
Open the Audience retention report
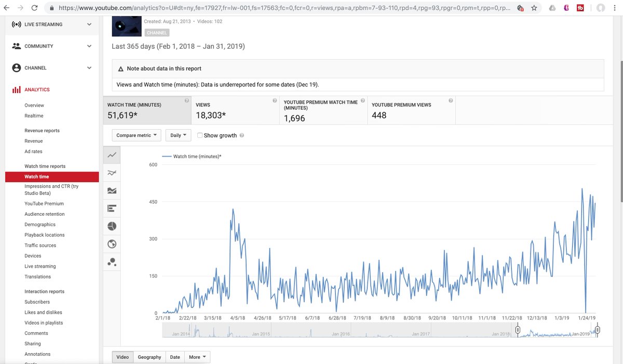click(45, 214)
